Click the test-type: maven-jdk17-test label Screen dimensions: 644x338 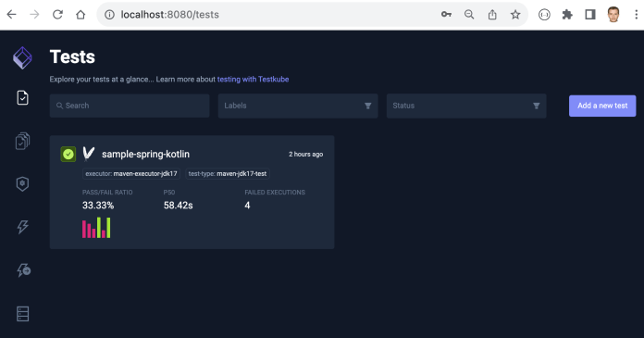click(228, 174)
